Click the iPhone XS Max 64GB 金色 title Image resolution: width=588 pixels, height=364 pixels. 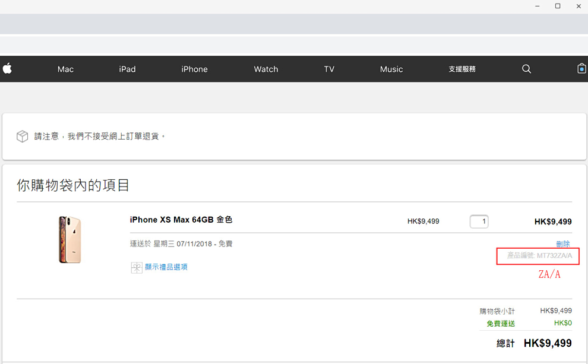tap(181, 220)
